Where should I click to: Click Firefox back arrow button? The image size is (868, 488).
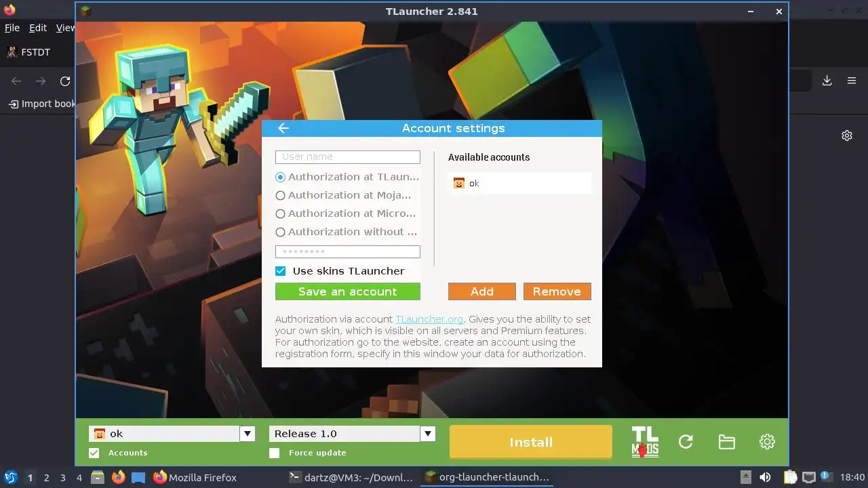[16, 81]
